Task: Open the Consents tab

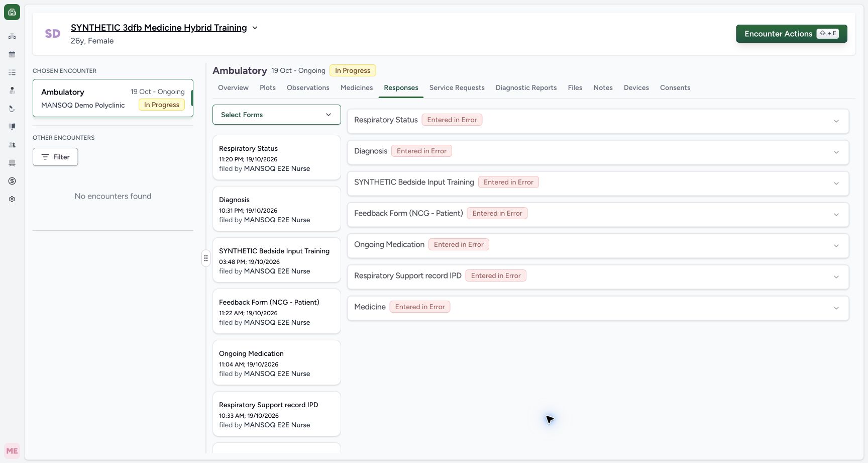Action: click(675, 87)
